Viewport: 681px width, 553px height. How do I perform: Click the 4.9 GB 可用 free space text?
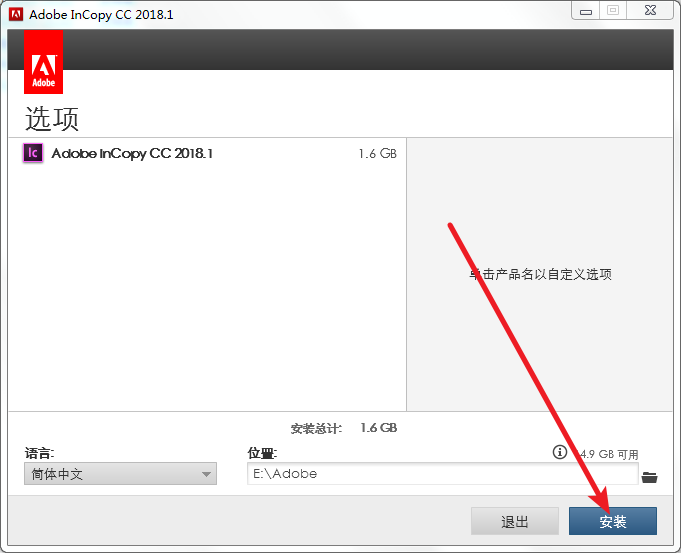609,454
